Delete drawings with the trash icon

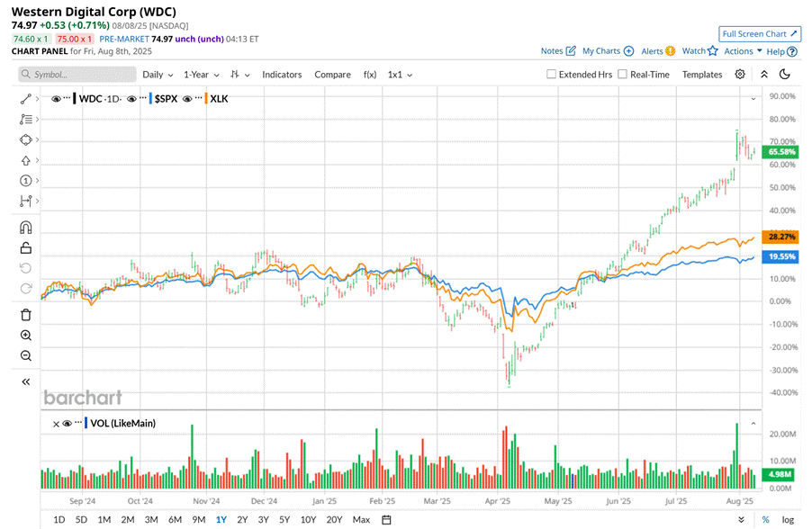click(x=26, y=315)
